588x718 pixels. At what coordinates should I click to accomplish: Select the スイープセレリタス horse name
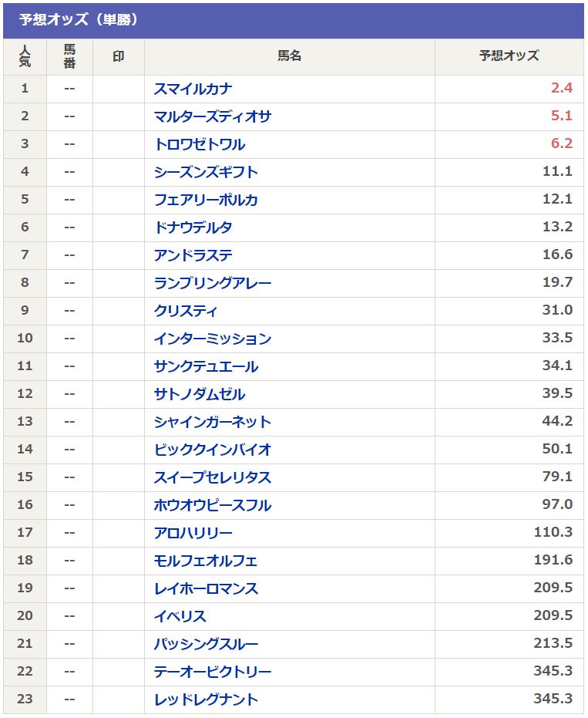pyautogui.click(x=213, y=477)
